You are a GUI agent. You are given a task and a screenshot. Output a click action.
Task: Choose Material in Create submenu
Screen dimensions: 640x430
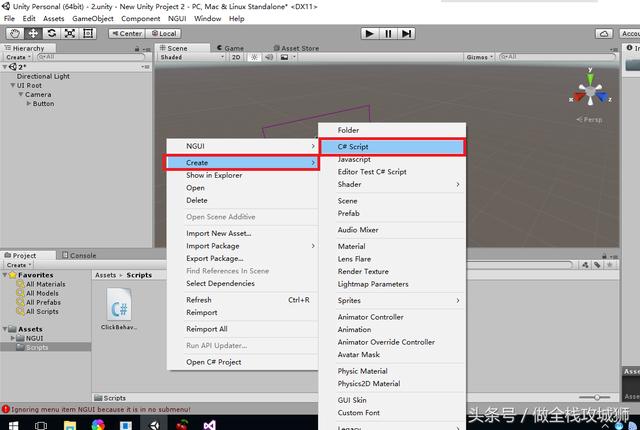[392, 246]
